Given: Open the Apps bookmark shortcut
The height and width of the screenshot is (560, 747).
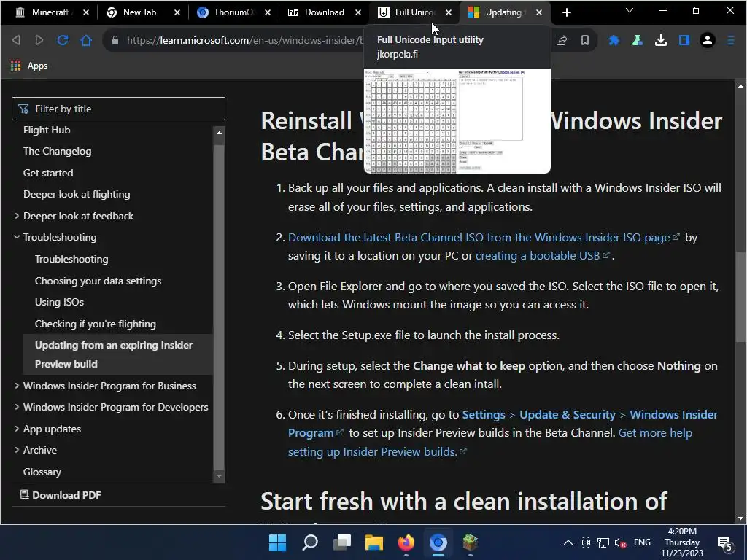Looking at the screenshot, I should (x=29, y=66).
